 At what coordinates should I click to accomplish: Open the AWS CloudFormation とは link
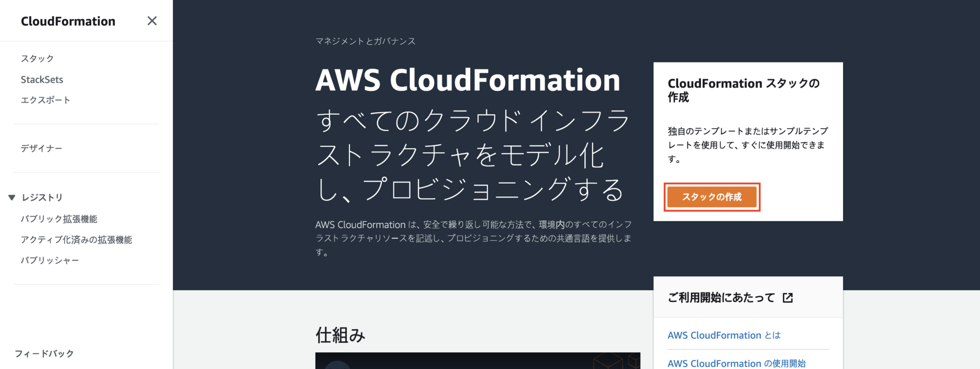[x=724, y=335]
